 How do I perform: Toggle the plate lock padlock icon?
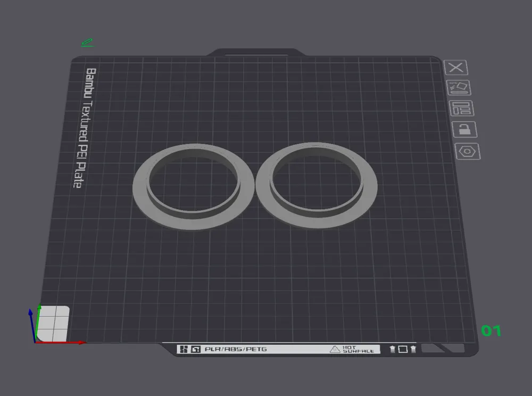point(464,128)
